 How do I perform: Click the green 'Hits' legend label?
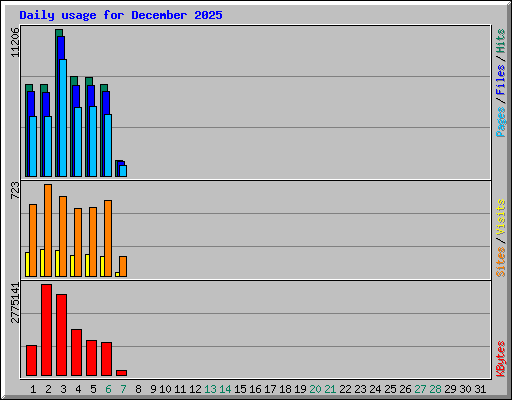500,41
